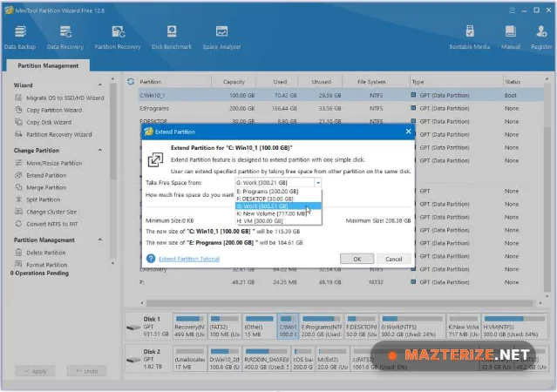Click the sidebar vertical scrollbar
557x392 pixels.
(113, 132)
